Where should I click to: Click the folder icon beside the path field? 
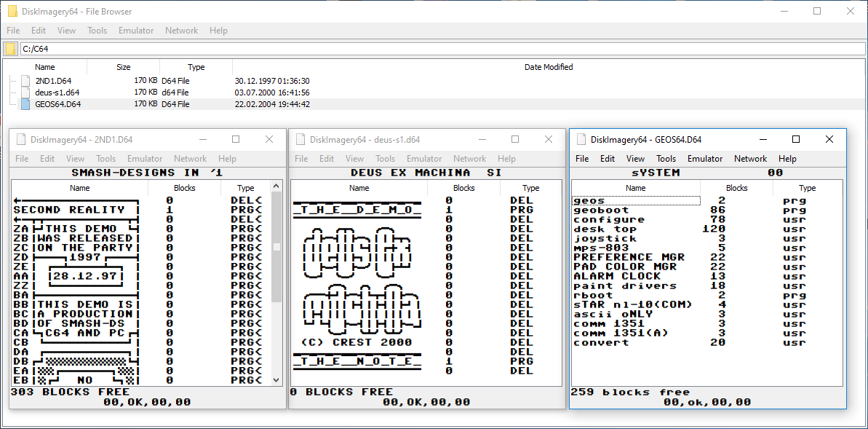(11, 49)
